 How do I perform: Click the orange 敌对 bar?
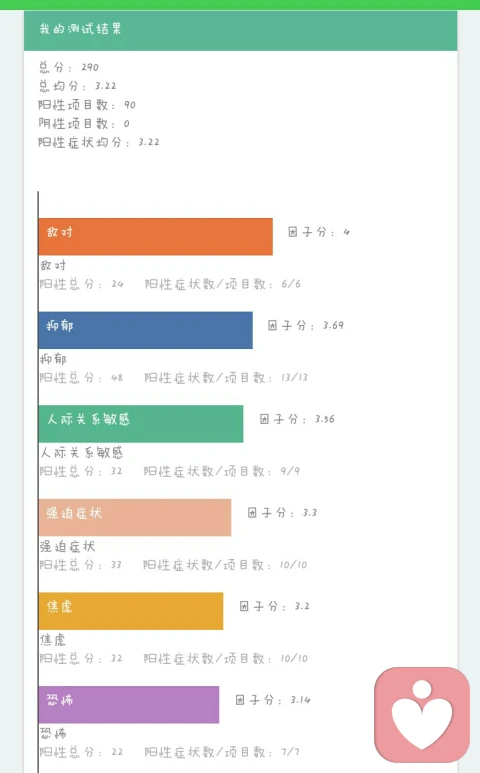[155, 237]
